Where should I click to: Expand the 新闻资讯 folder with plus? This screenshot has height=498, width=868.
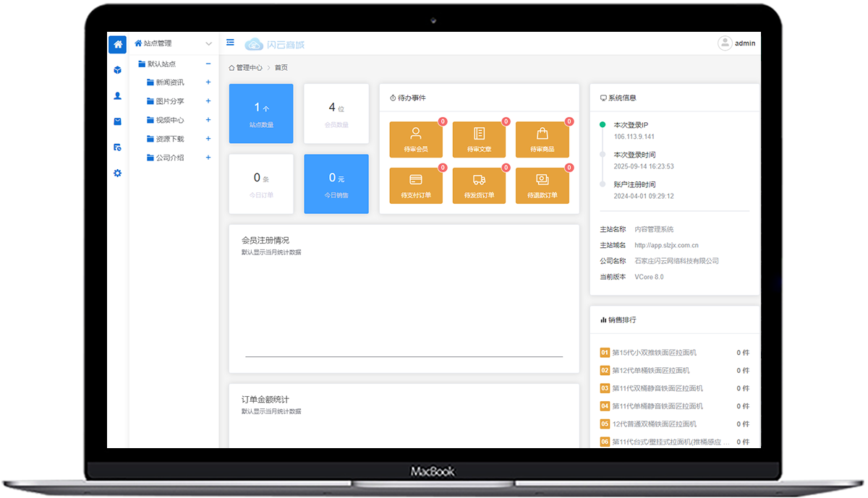pyautogui.click(x=208, y=82)
